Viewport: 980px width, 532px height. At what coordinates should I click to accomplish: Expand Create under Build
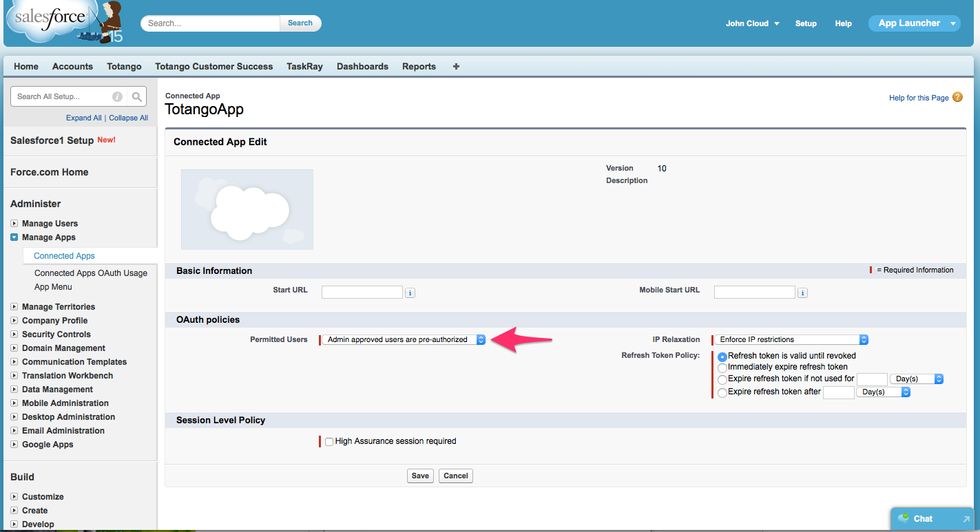click(14, 511)
